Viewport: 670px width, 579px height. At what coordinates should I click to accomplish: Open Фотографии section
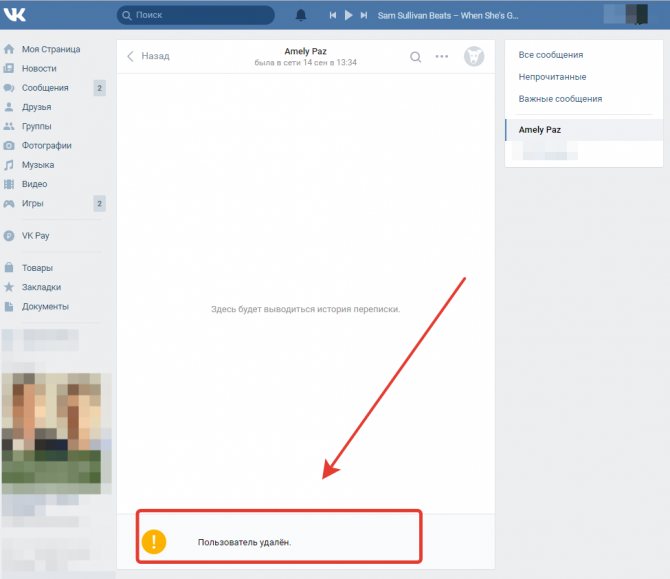(47, 145)
